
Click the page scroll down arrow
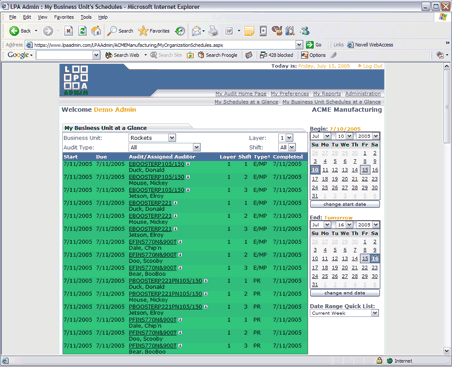point(447,350)
